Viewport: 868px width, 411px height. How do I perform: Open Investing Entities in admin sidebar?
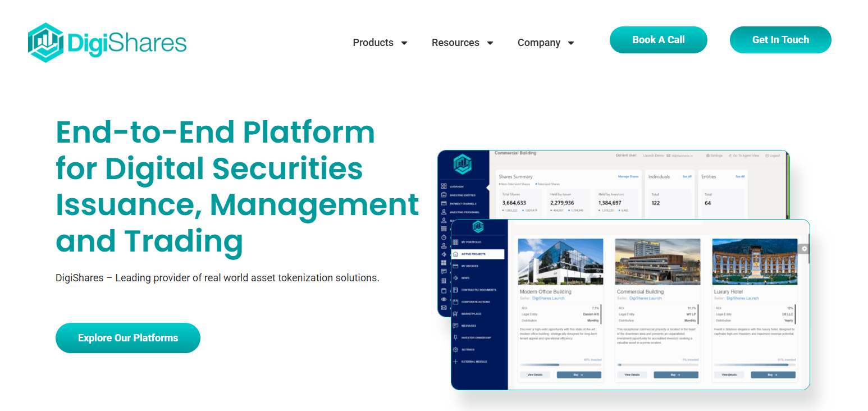click(x=459, y=195)
